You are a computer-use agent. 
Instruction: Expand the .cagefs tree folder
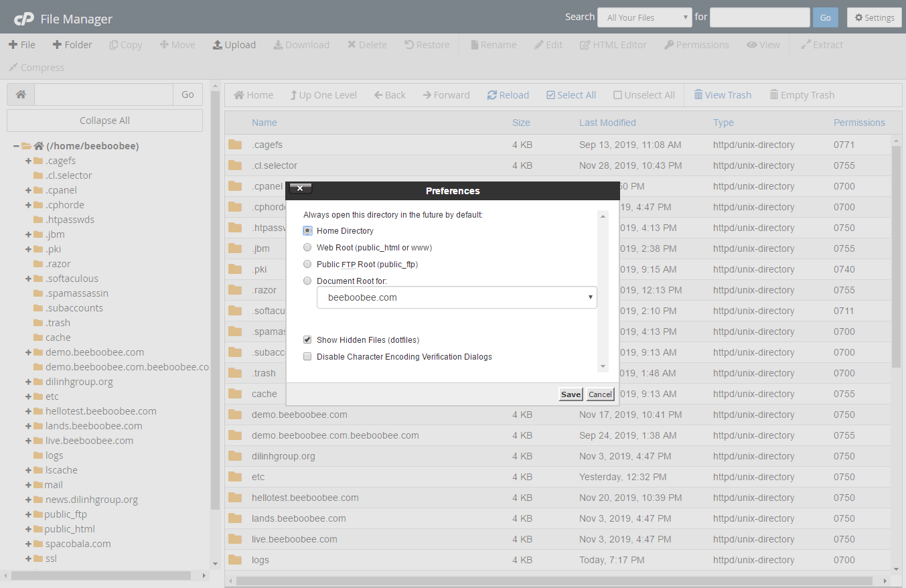29,161
